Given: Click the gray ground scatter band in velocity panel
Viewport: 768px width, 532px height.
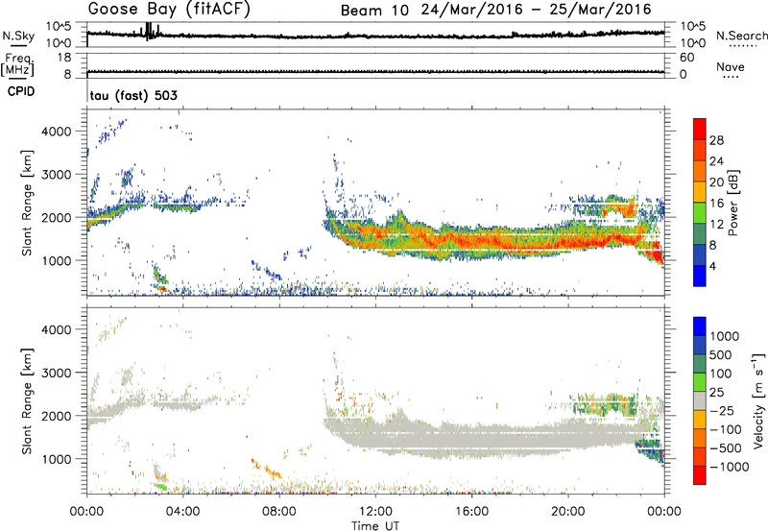Looking at the screenshot, I should click(x=490, y=436).
